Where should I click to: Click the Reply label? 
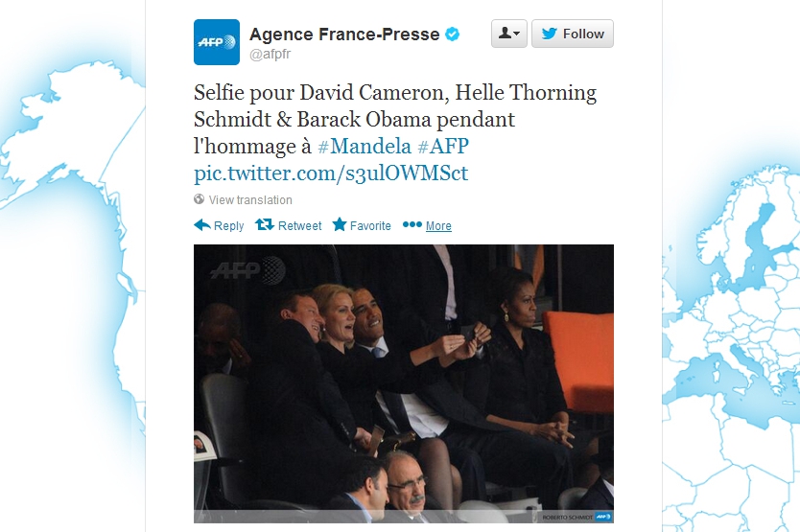pos(228,225)
